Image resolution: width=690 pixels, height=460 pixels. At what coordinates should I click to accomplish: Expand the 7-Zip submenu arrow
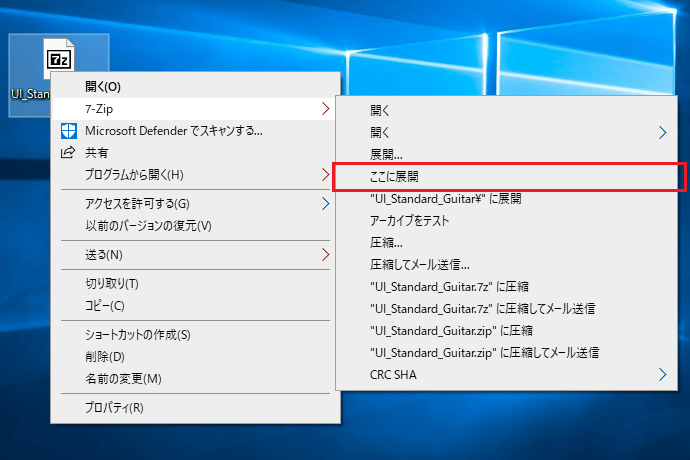coord(325,109)
